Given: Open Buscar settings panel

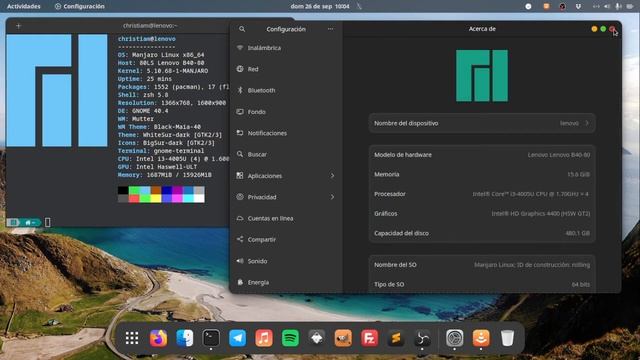Looking at the screenshot, I should tap(286, 154).
